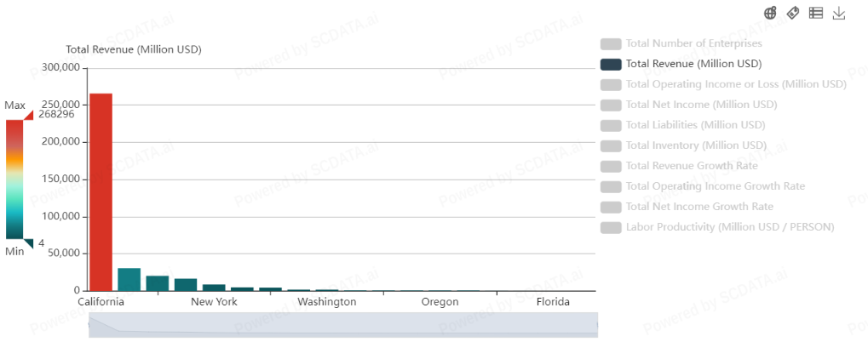Hide the Total Revenue (Million USD) series
868x359 pixels.
(611, 64)
